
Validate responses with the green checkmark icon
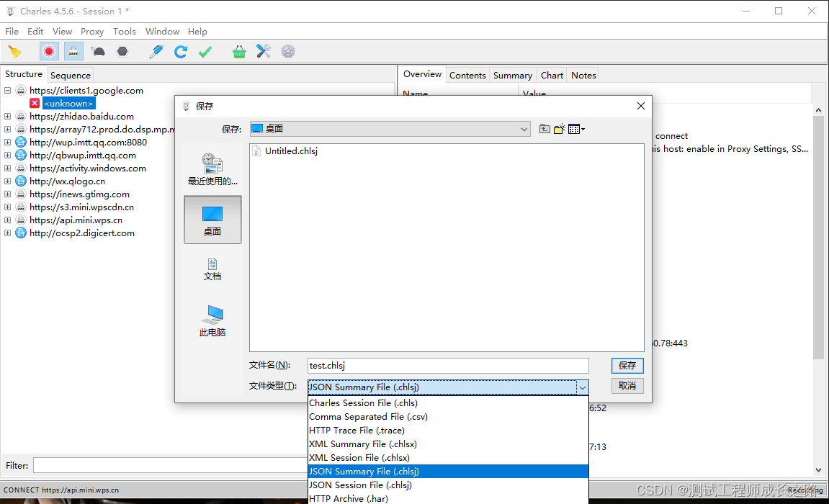pyautogui.click(x=205, y=51)
